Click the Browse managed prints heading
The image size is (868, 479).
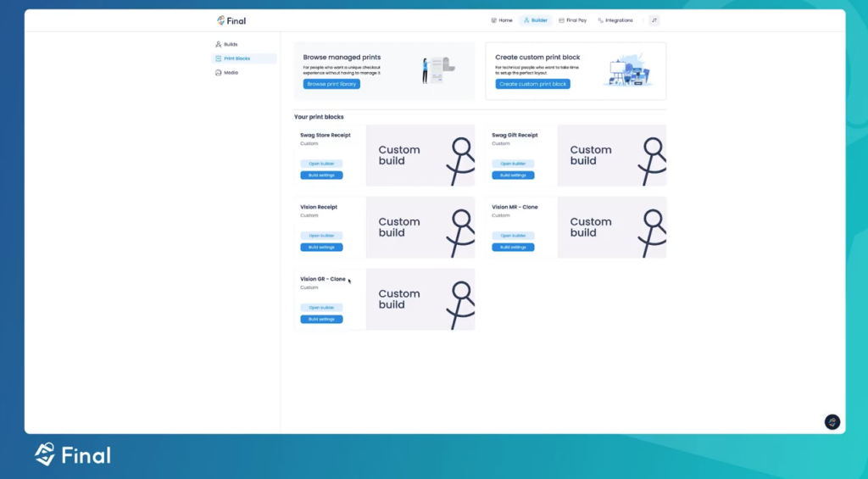pyautogui.click(x=342, y=57)
